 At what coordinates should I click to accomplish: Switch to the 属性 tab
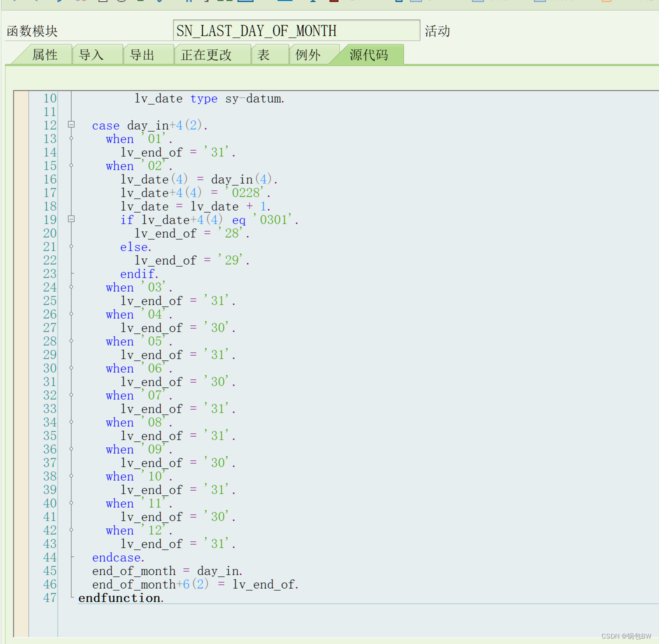pyautogui.click(x=45, y=54)
